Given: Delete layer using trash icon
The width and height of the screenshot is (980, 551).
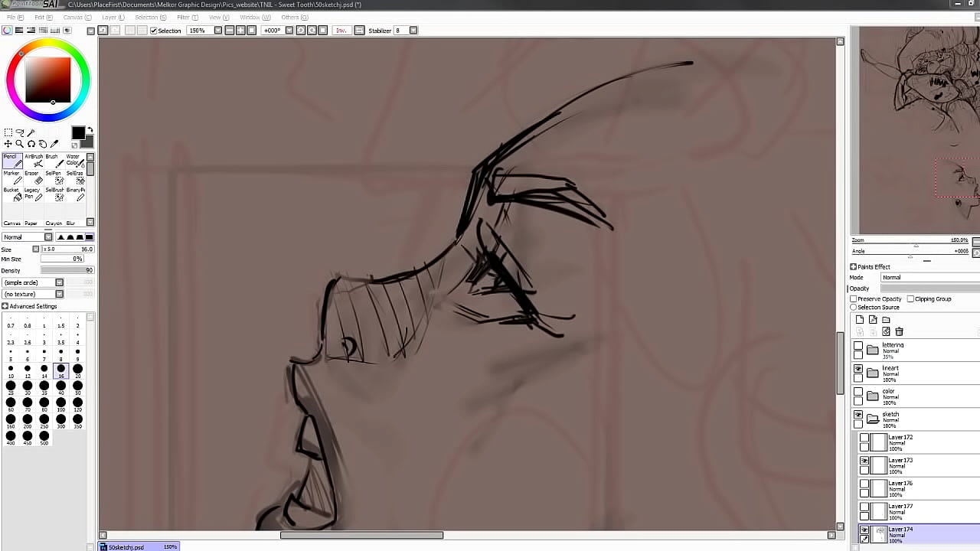Looking at the screenshot, I should 899,331.
